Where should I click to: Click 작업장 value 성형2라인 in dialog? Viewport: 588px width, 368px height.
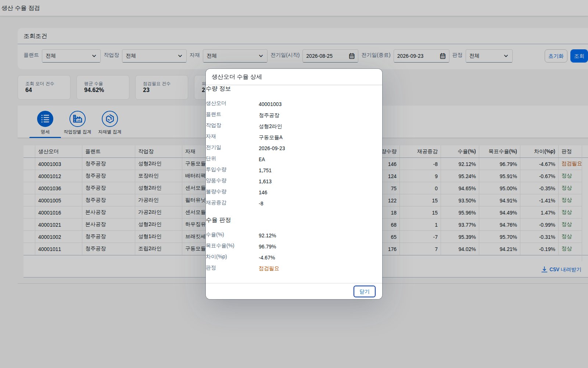(270, 126)
